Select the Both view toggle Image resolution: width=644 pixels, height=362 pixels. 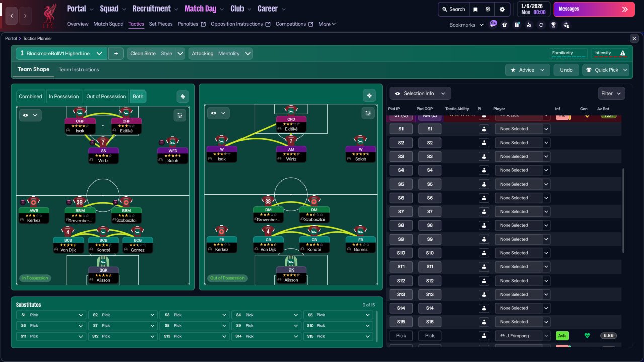click(138, 97)
